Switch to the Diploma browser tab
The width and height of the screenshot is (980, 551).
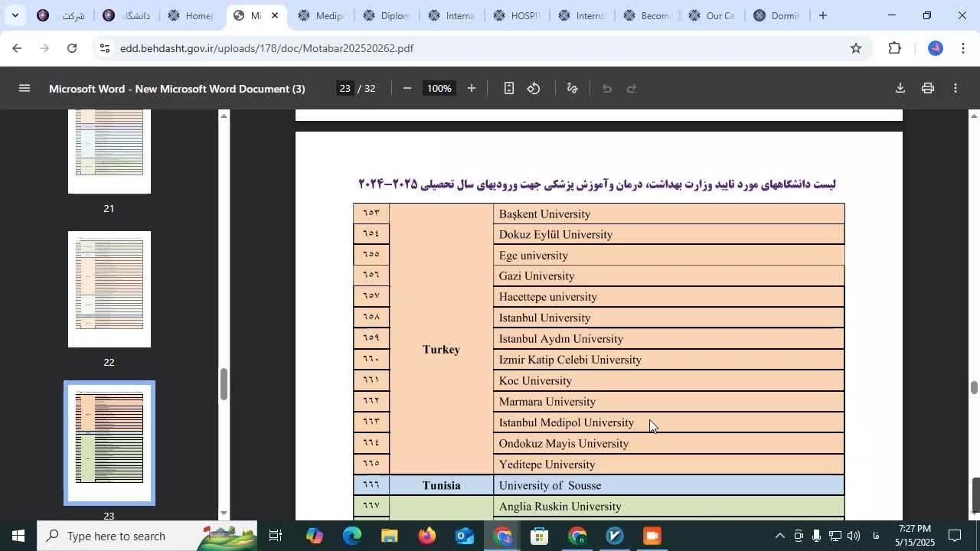pos(387,15)
